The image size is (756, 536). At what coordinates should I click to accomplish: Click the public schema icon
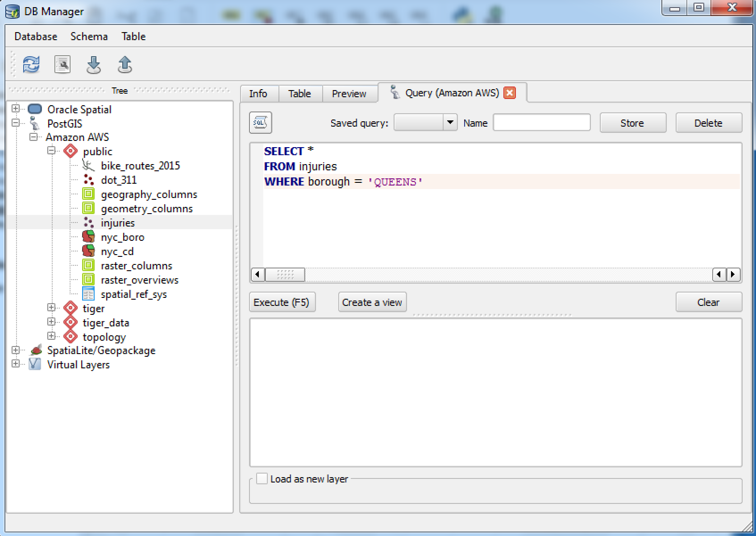tap(71, 151)
